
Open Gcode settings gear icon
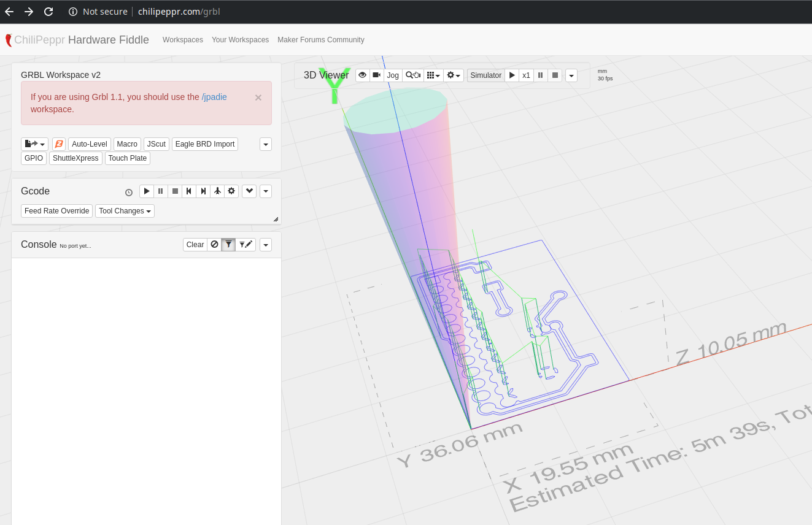[231, 191]
